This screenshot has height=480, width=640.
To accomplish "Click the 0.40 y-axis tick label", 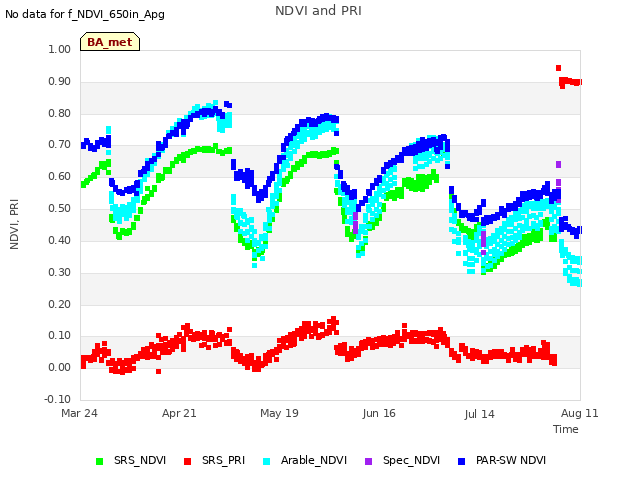I will (x=60, y=240).
